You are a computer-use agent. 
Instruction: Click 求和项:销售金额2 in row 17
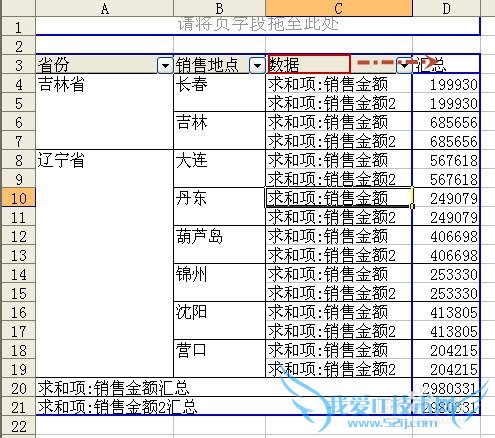click(x=339, y=331)
